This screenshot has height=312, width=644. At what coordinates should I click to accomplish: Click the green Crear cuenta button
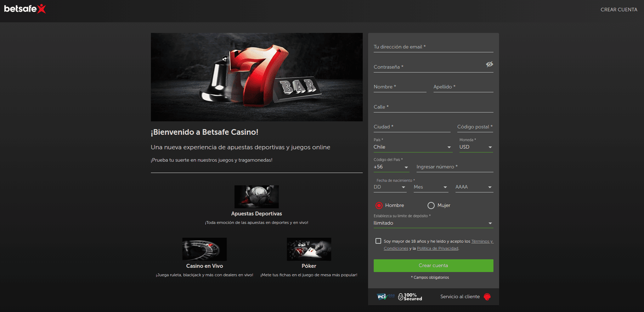click(x=434, y=266)
